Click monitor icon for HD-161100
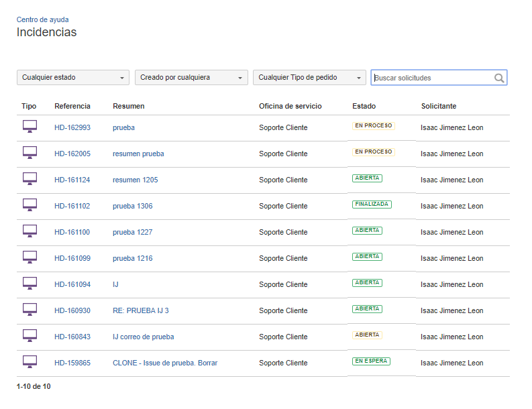The image size is (532, 409). tap(30, 231)
